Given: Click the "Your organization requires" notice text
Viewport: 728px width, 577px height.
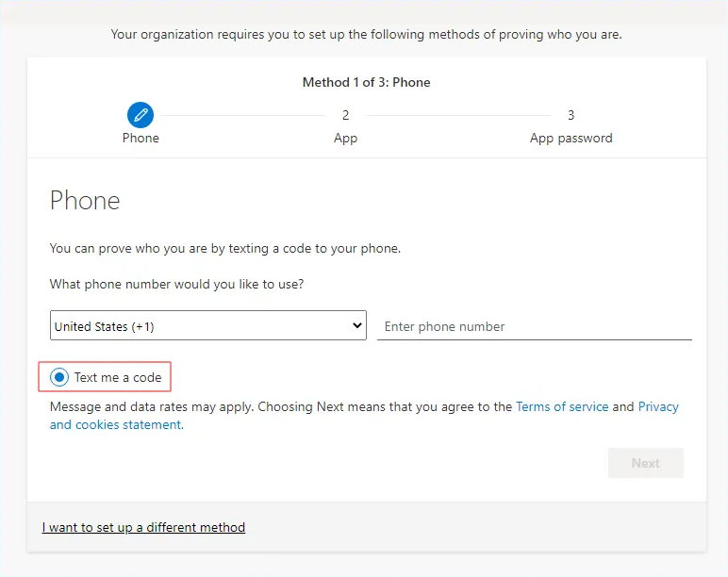Looking at the screenshot, I should (366, 35).
